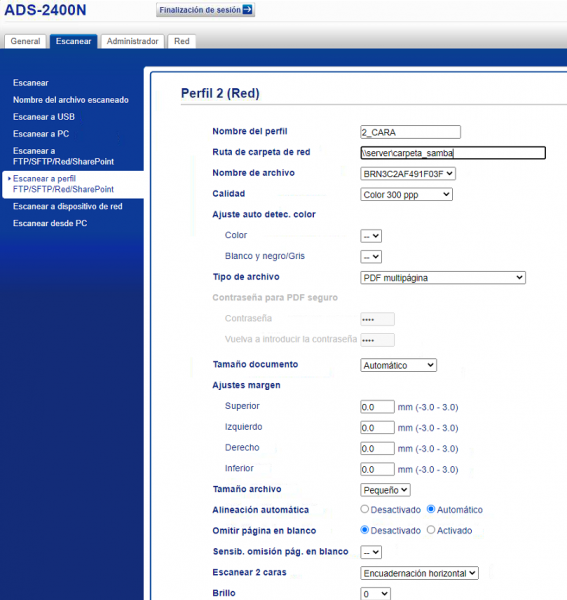The image size is (567, 600).
Task: Switch to the General tab
Action: tap(25, 41)
